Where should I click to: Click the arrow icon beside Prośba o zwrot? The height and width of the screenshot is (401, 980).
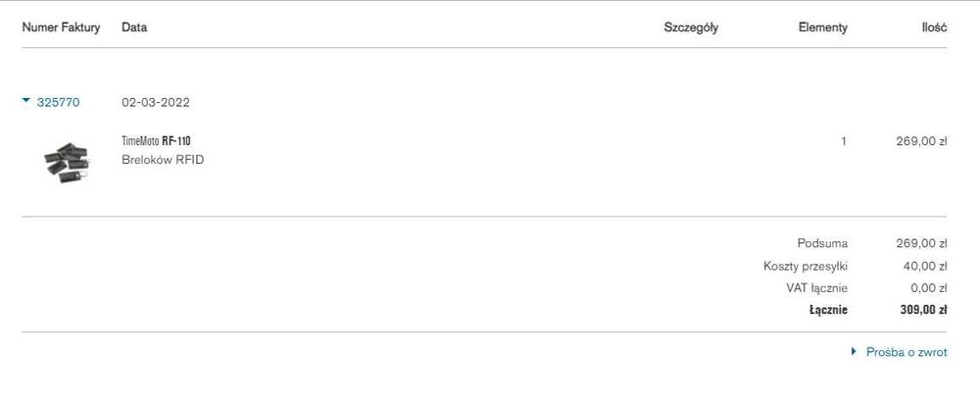coord(854,351)
